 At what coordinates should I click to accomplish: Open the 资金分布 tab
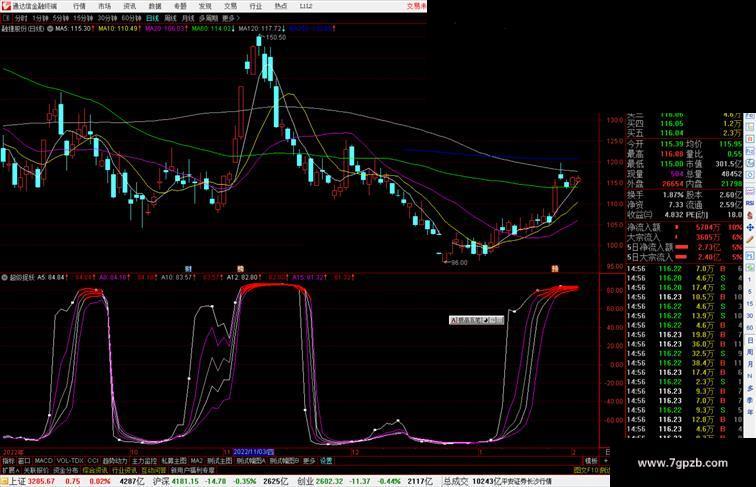point(66,470)
